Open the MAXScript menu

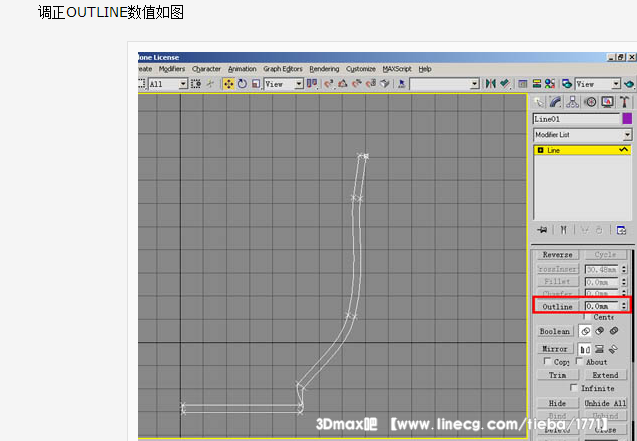click(x=397, y=69)
